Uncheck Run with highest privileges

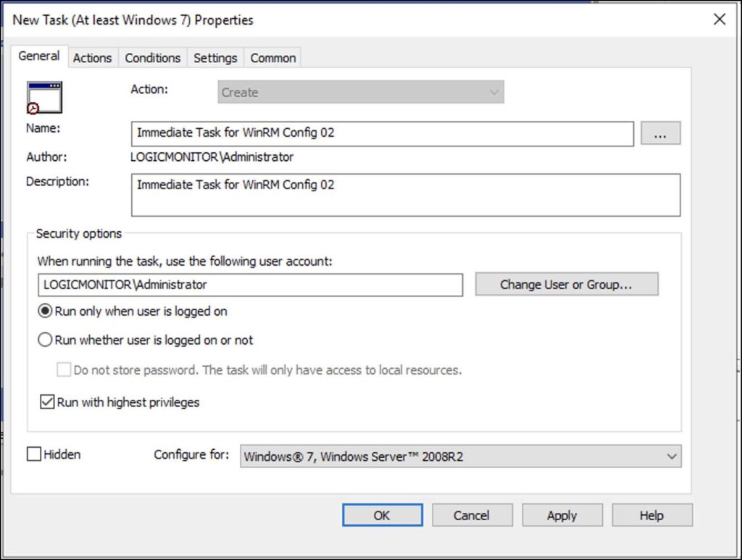46,401
